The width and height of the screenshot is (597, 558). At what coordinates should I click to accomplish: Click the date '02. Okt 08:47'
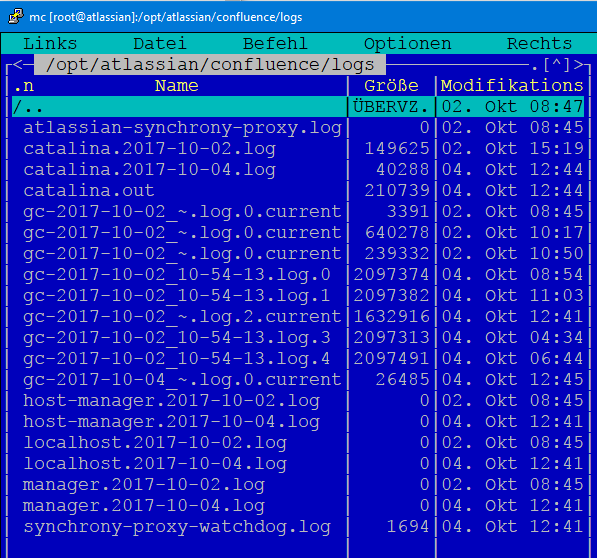coord(512,107)
